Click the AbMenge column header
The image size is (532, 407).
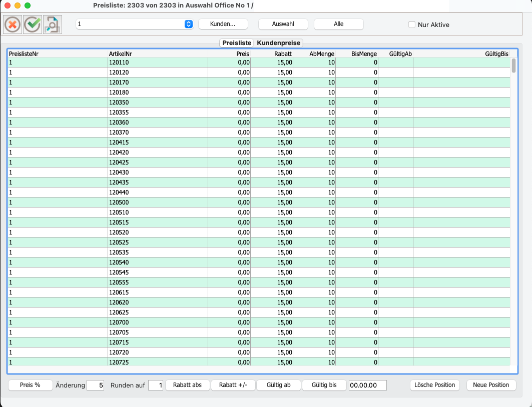[x=314, y=53]
